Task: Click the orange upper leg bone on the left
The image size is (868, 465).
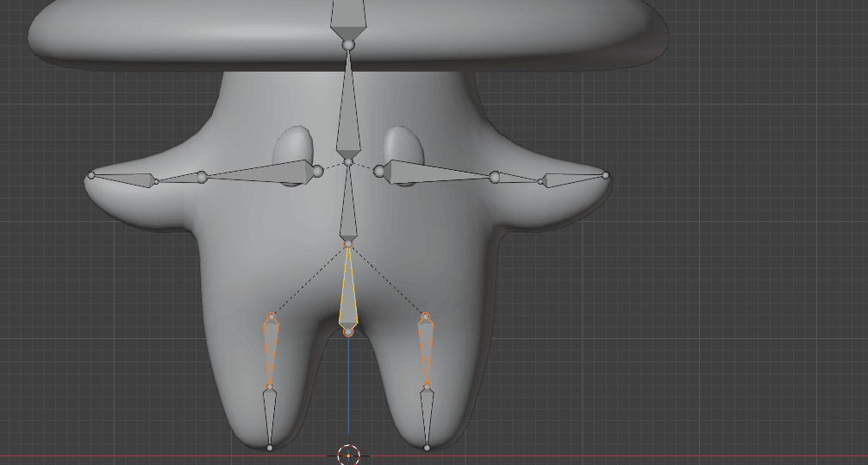Action: pyautogui.click(x=272, y=349)
